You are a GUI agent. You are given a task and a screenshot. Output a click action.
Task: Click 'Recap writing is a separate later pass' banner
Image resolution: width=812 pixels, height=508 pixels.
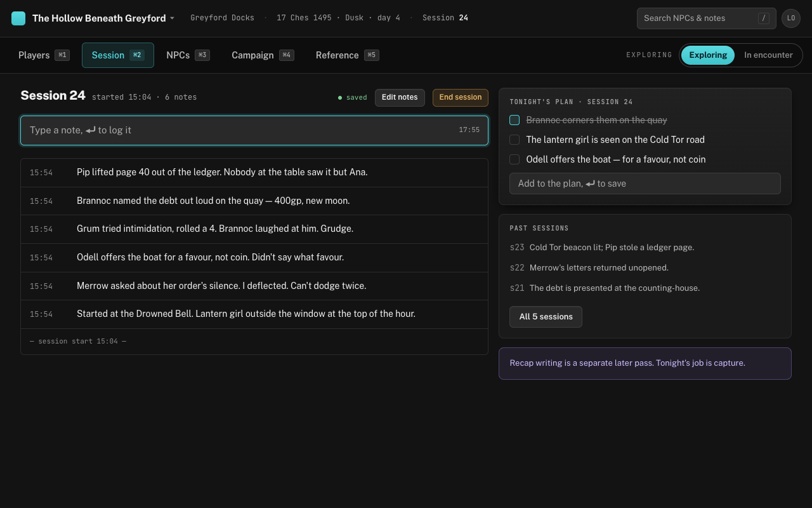tap(645, 363)
